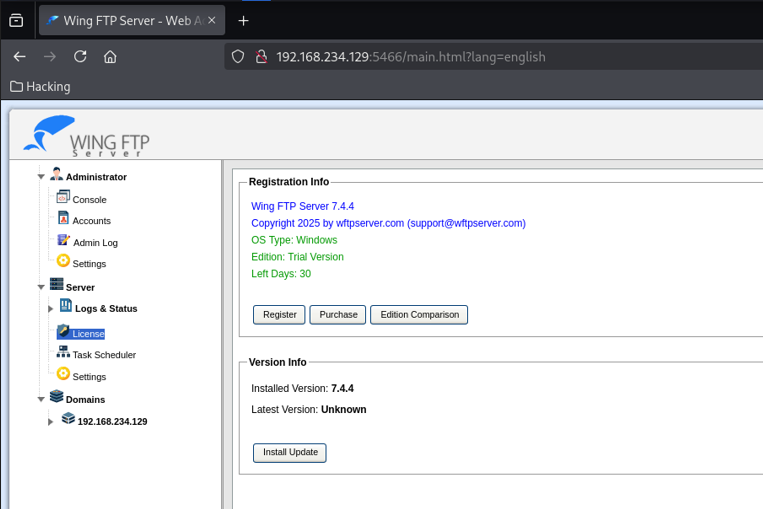
Task: Click the Admin Log pencil icon
Action: point(63,239)
